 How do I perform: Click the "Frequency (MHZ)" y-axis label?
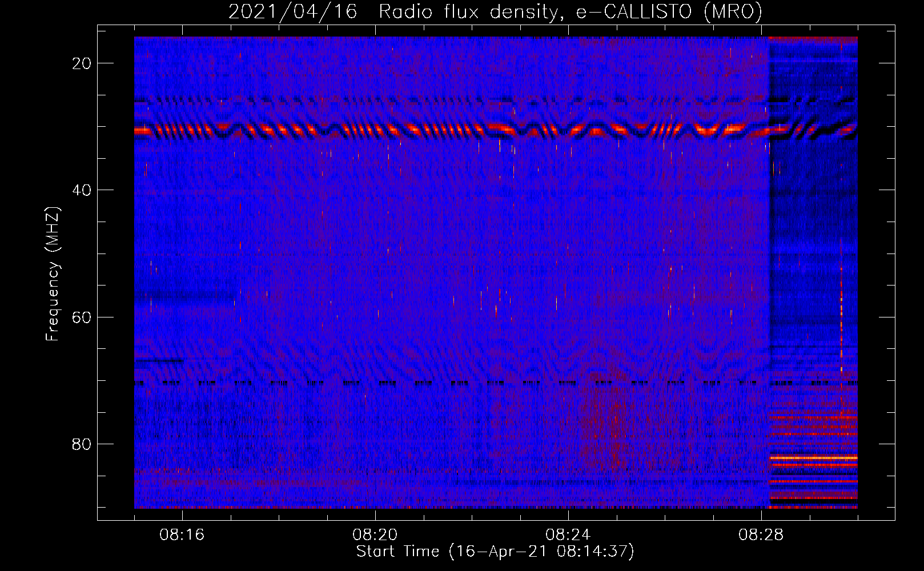53,274
